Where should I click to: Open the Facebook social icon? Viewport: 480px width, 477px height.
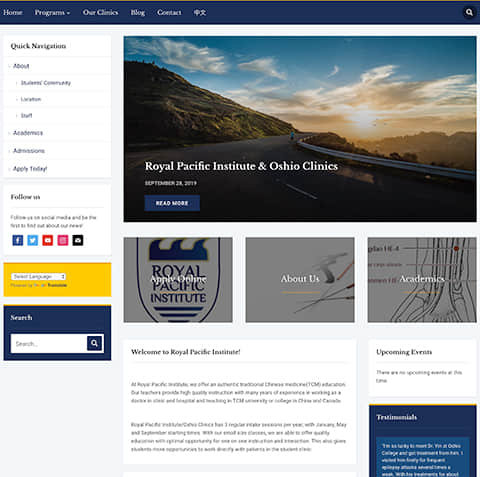tap(18, 240)
